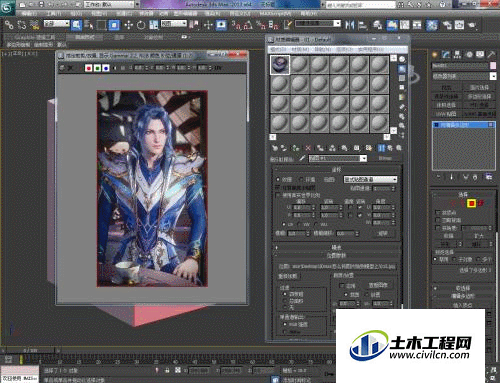
Task: Toggle blue channel in crop window
Action: tap(106, 68)
